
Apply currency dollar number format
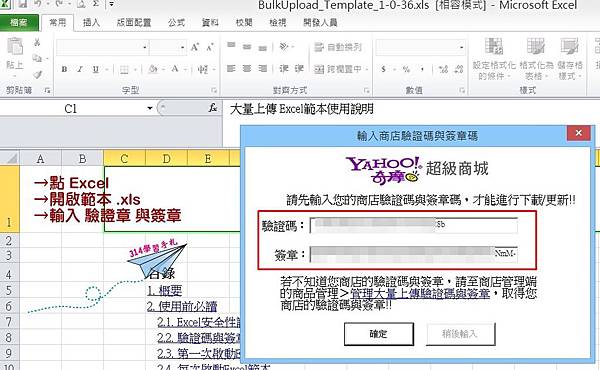click(x=383, y=69)
